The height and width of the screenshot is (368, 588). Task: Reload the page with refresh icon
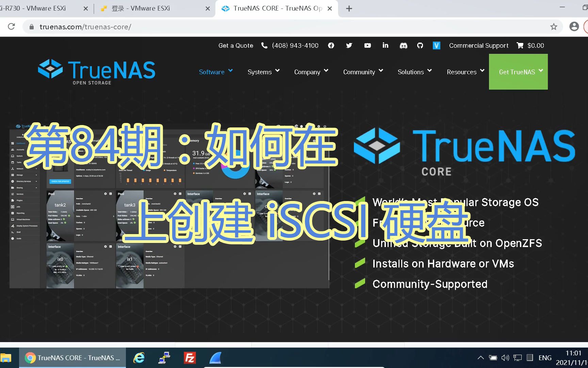11,27
